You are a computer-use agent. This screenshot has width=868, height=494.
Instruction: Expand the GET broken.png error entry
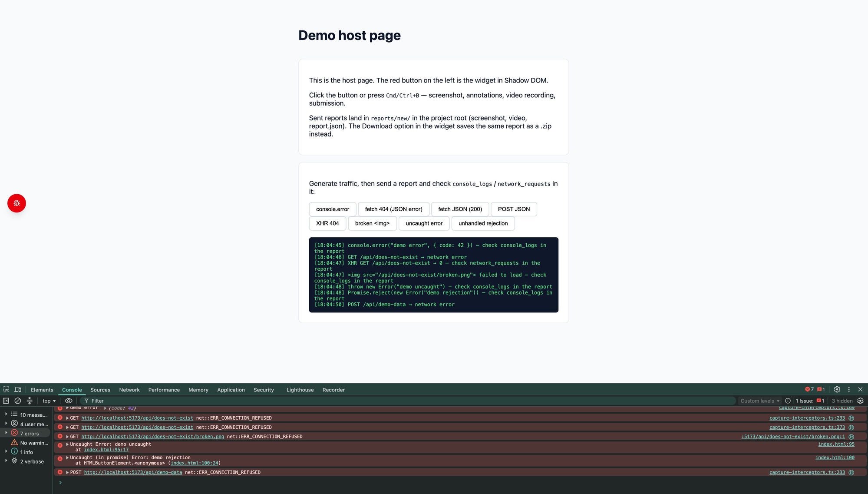[x=67, y=437]
